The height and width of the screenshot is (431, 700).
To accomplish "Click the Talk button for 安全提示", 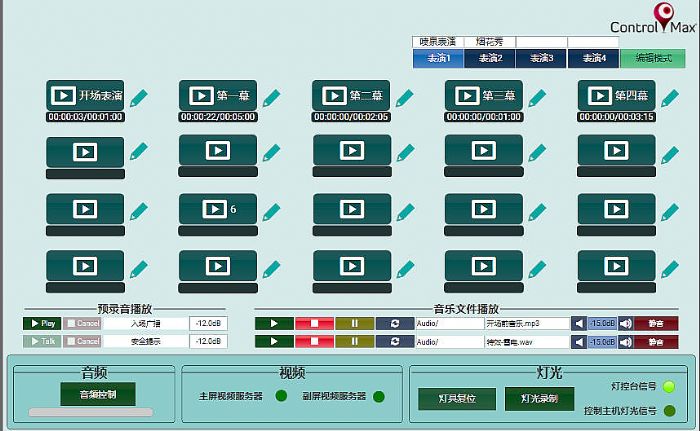I will point(42,341).
